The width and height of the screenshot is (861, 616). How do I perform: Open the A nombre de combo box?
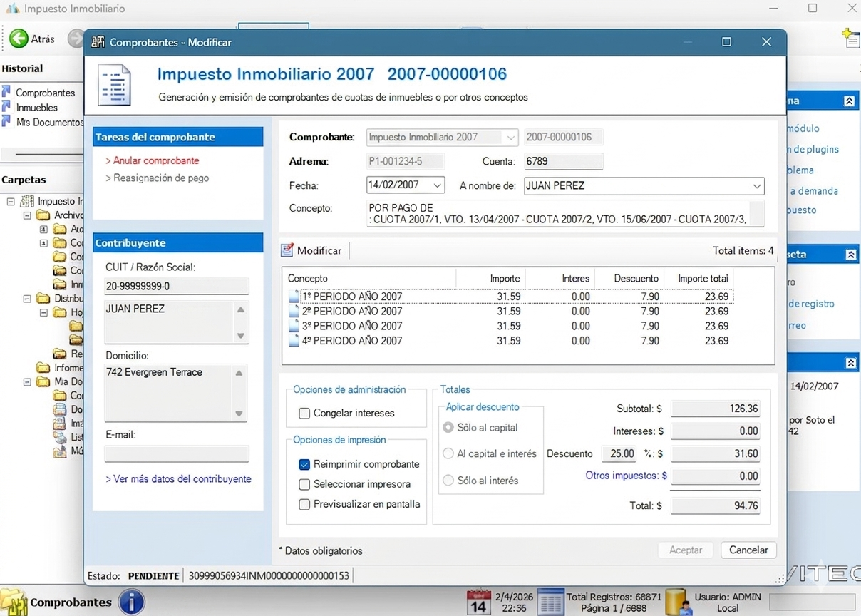coord(757,186)
